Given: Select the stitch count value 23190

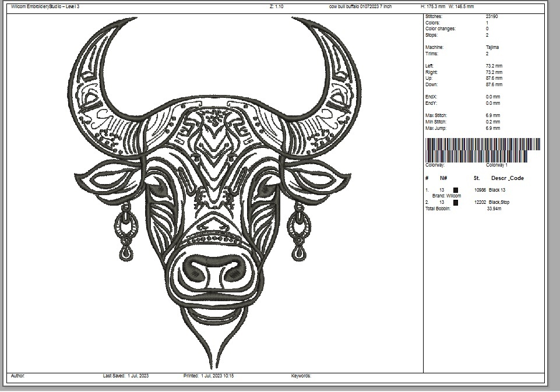Looking at the screenshot, I should coord(492,17).
